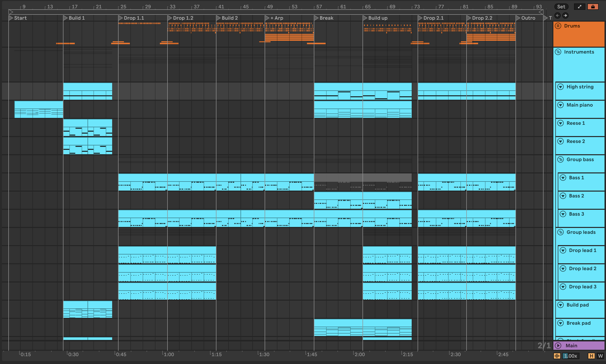
Task: Jump to the previous locator arrow
Action: [558, 15]
